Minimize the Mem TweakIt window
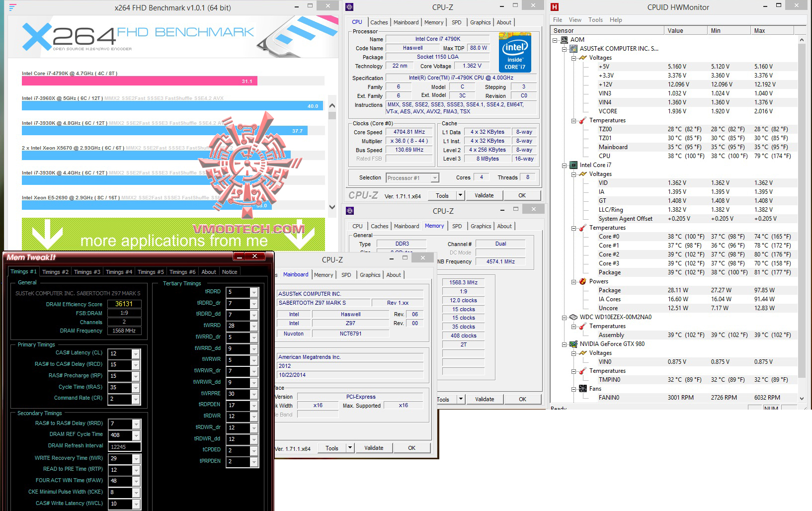 [240, 256]
